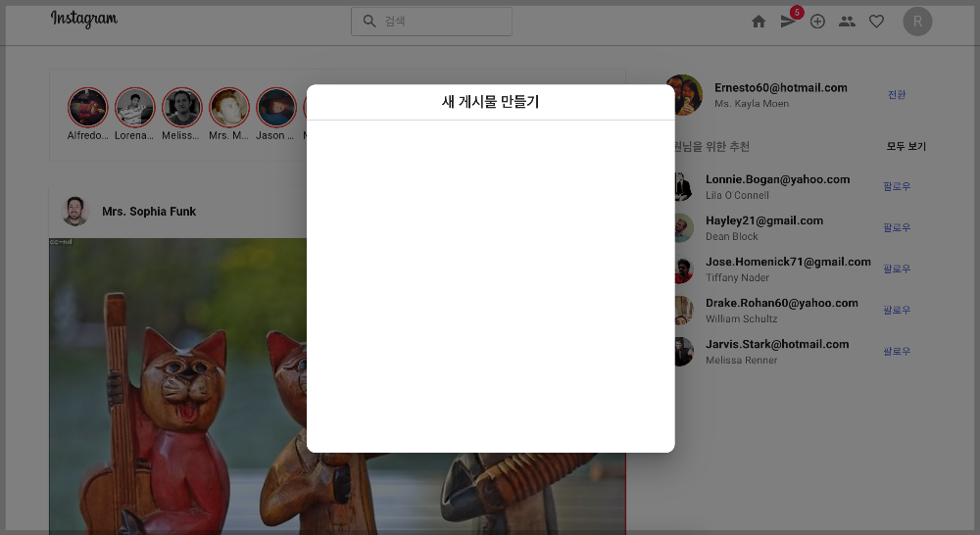Follow Drake.Rohan60@yahoo.com
980x535 pixels.
897,310
